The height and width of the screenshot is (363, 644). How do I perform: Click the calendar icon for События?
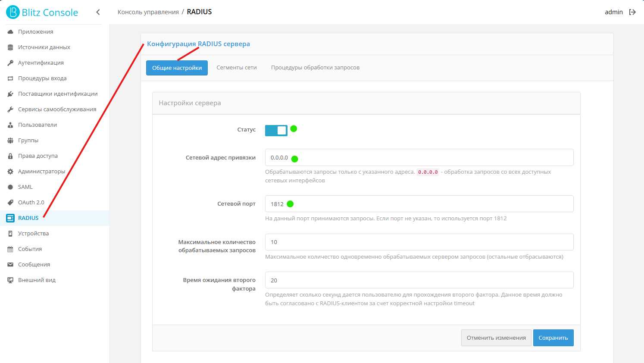pyautogui.click(x=10, y=249)
